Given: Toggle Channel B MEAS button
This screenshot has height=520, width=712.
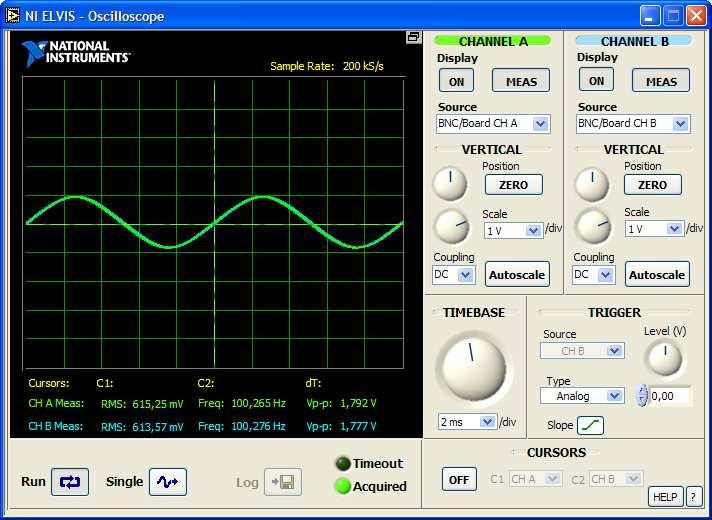Looking at the screenshot, I should pyautogui.click(x=661, y=81).
